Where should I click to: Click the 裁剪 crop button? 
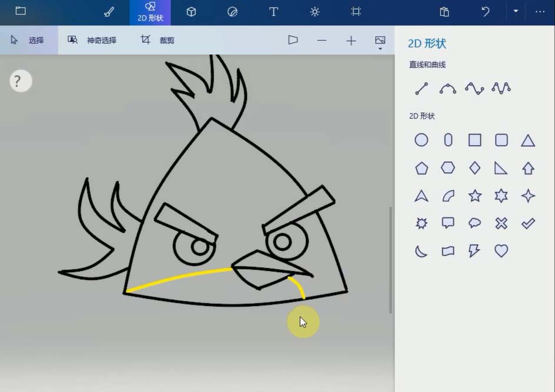coord(157,40)
